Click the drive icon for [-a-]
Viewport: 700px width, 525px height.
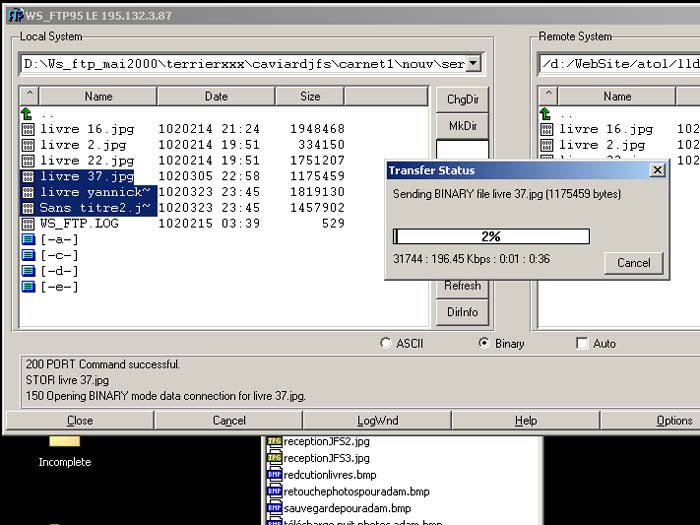point(28,239)
